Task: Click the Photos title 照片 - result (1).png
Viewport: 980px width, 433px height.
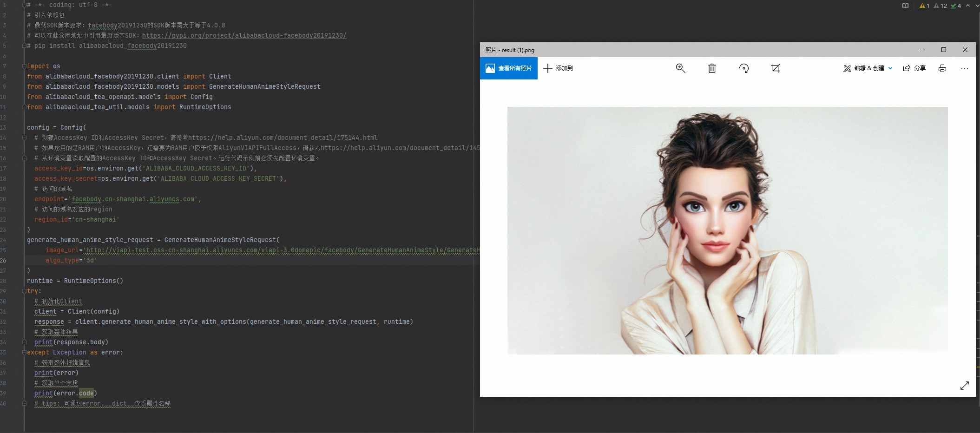Action: [510, 50]
